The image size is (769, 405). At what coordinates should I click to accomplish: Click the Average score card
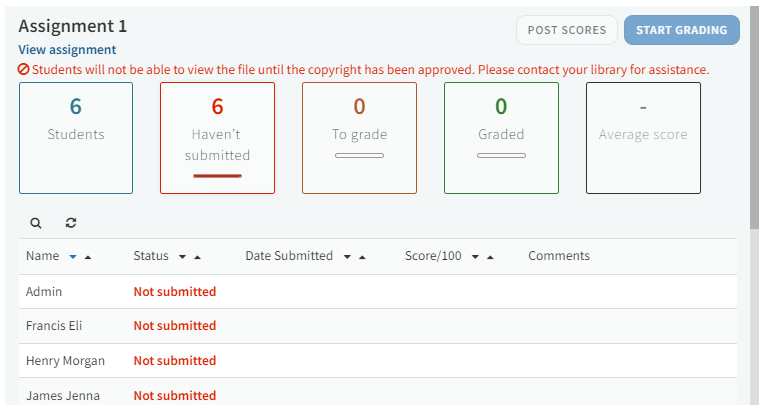[x=643, y=138]
